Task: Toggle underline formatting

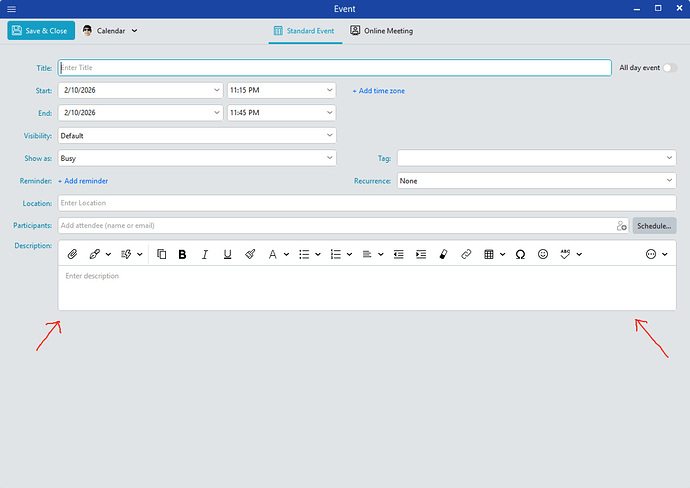Action: pos(227,254)
